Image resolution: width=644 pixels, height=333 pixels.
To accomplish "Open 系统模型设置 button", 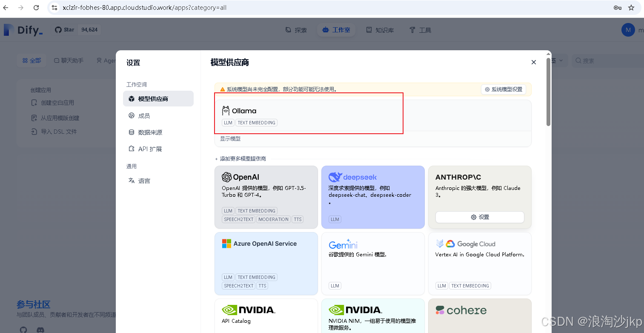I will [504, 89].
